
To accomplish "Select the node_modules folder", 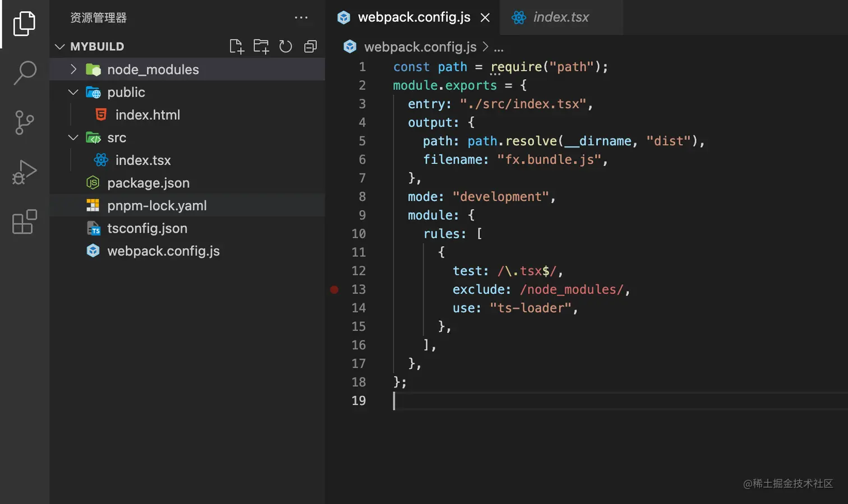I will pos(187,70).
